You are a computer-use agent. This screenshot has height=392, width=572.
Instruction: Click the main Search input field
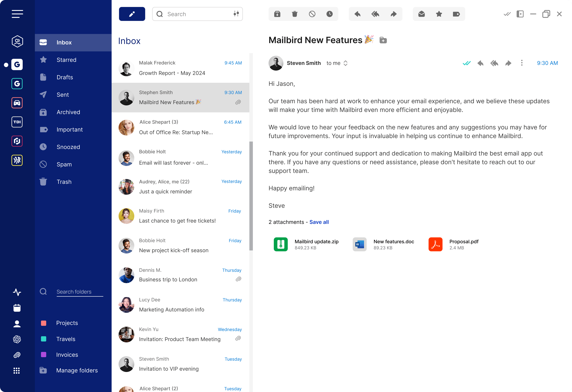click(x=197, y=14)
